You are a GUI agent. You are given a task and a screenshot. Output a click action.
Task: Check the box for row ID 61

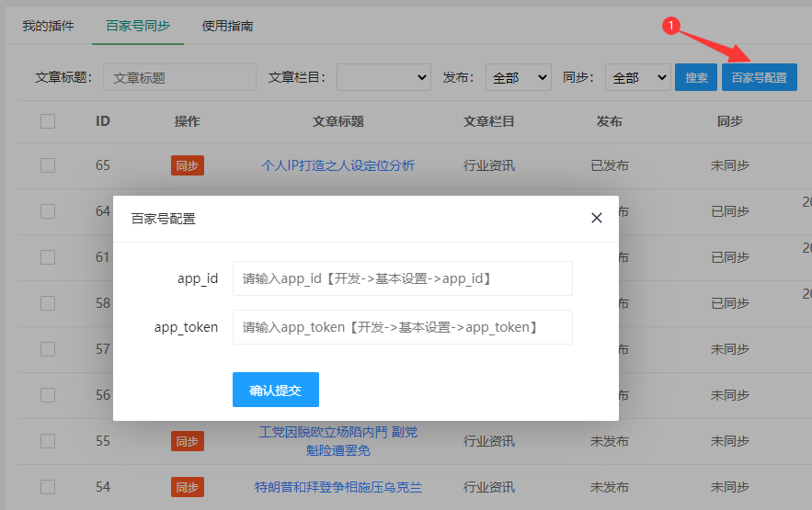[x=48, y=257]
